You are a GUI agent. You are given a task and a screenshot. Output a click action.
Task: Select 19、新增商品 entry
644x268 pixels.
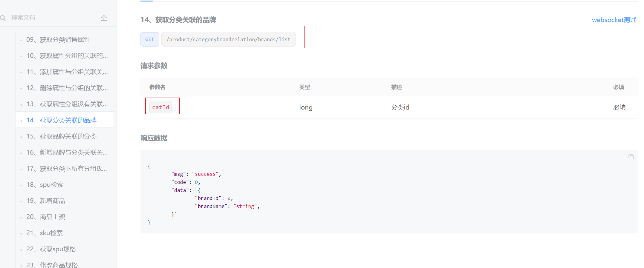(x=46, y=201)
